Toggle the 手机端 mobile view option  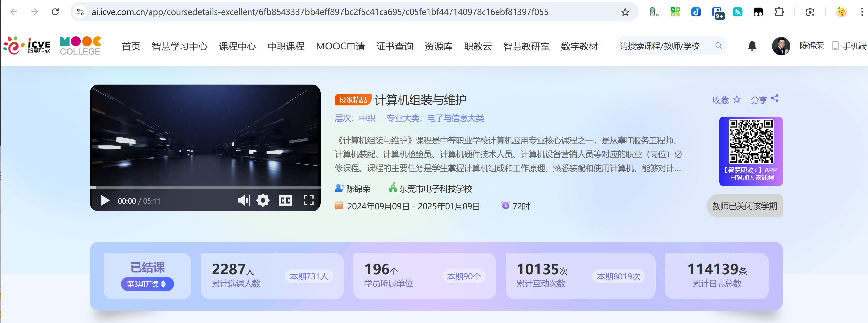(849, 46)
